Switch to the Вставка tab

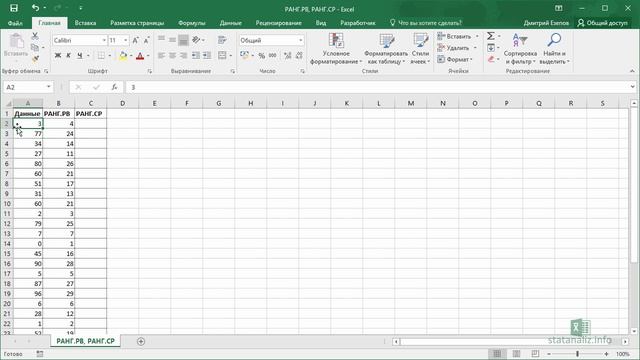[85, 23]
